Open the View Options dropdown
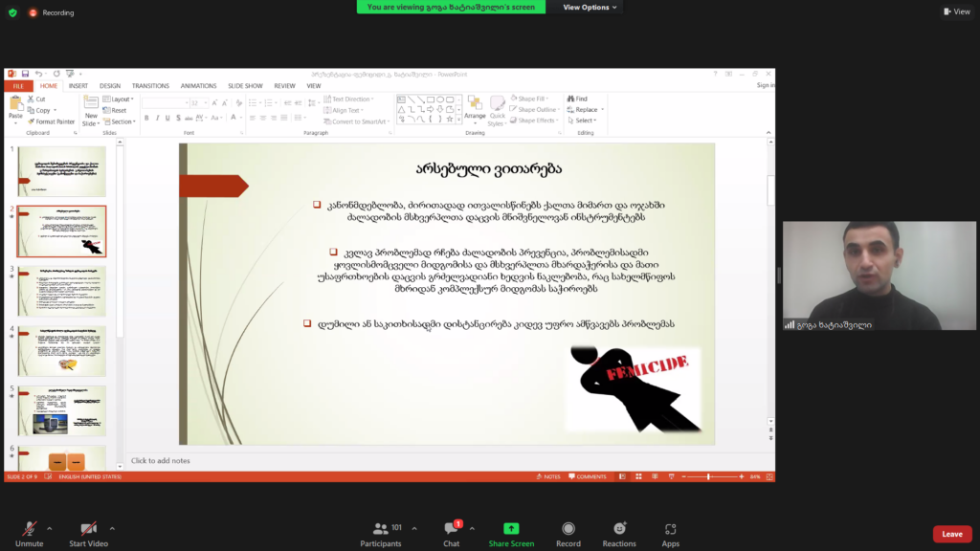Viewport: 980px width, 551px height. tap(590, 7)
